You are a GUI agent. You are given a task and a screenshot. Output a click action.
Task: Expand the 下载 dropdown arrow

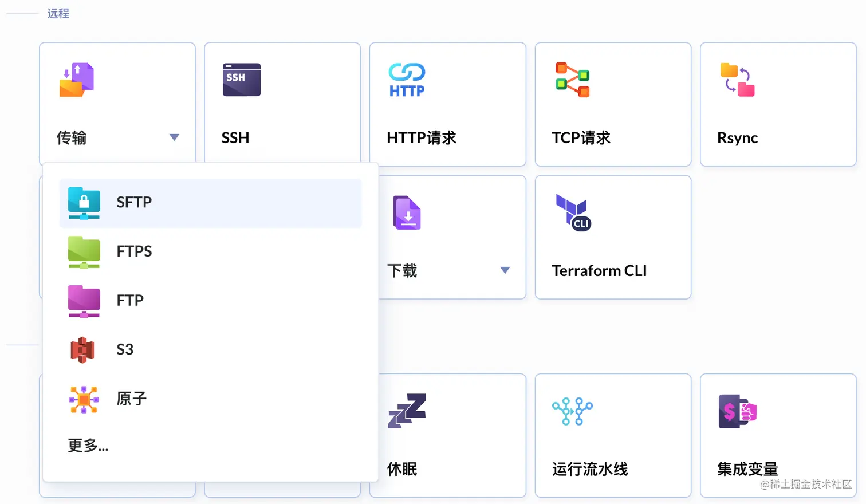click(505, 270)
